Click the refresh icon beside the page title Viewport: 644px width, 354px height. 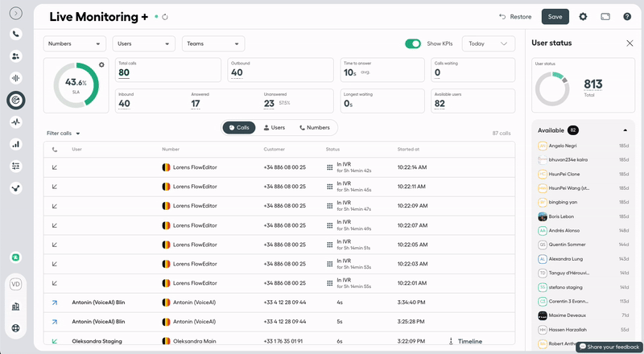click(165, 16)
